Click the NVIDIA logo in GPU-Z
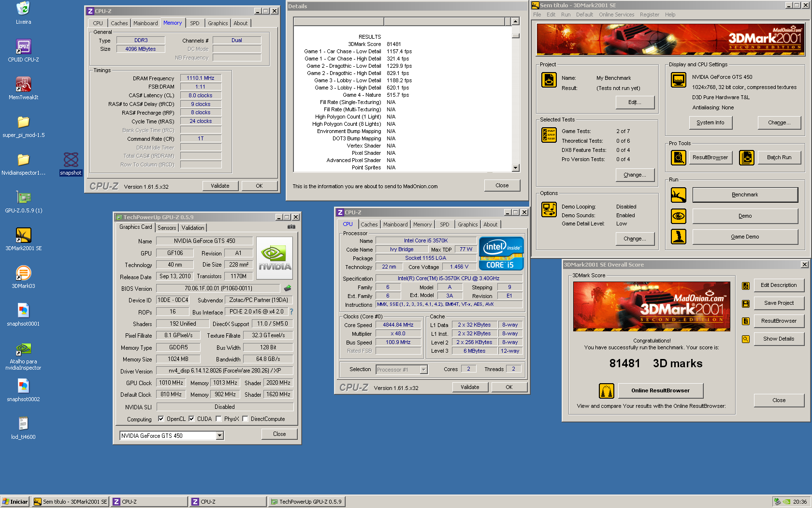The image size is (812, 508). [x=275, y=258]
